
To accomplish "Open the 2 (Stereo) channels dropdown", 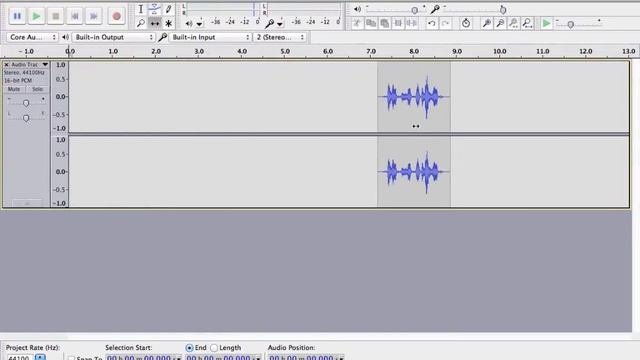I will 280,37.
